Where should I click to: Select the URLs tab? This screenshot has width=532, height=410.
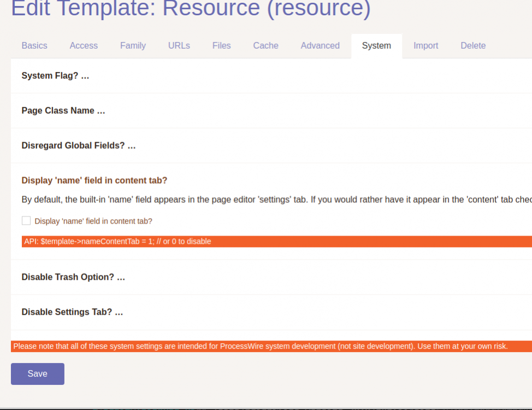pyautogui.click(x=179, y=46)
